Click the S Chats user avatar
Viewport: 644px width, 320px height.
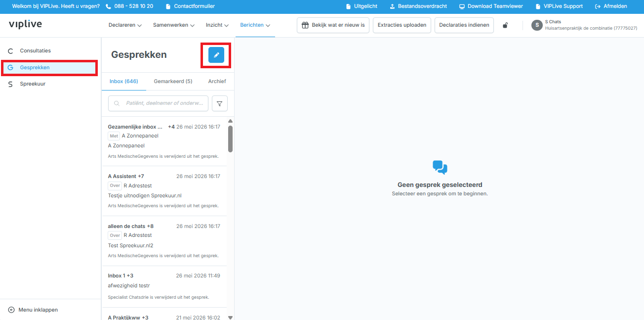tap(537, 25)
